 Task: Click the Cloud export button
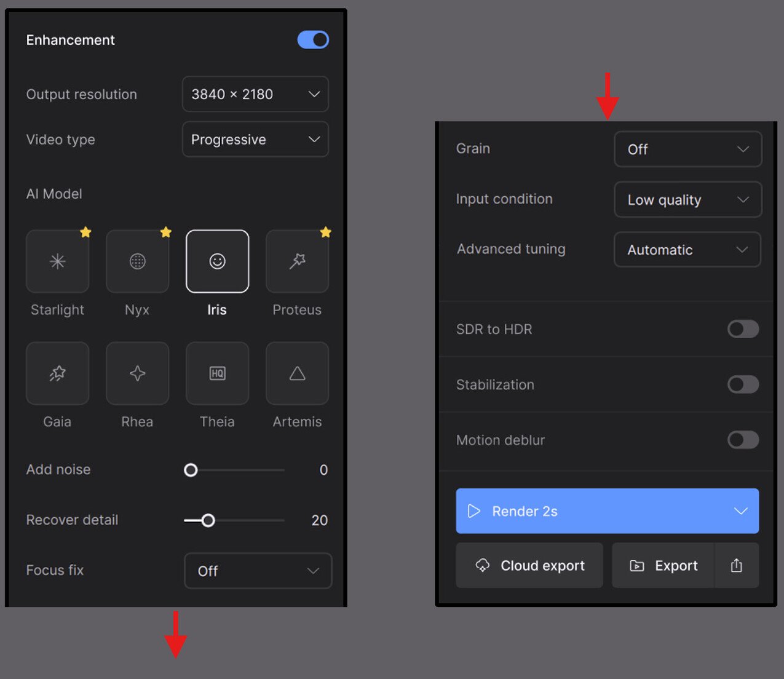529,566
